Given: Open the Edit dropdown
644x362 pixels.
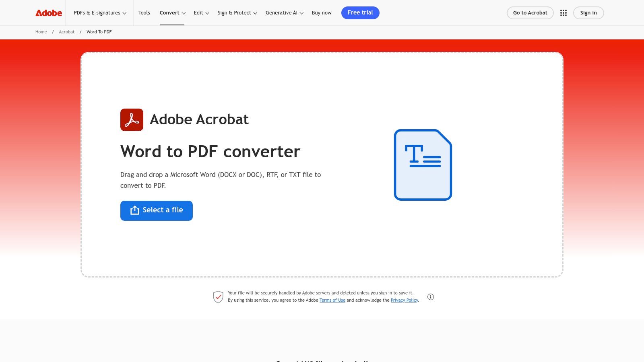Looking at the screenshot, I should pyautogui.click(x=201, y=12).
